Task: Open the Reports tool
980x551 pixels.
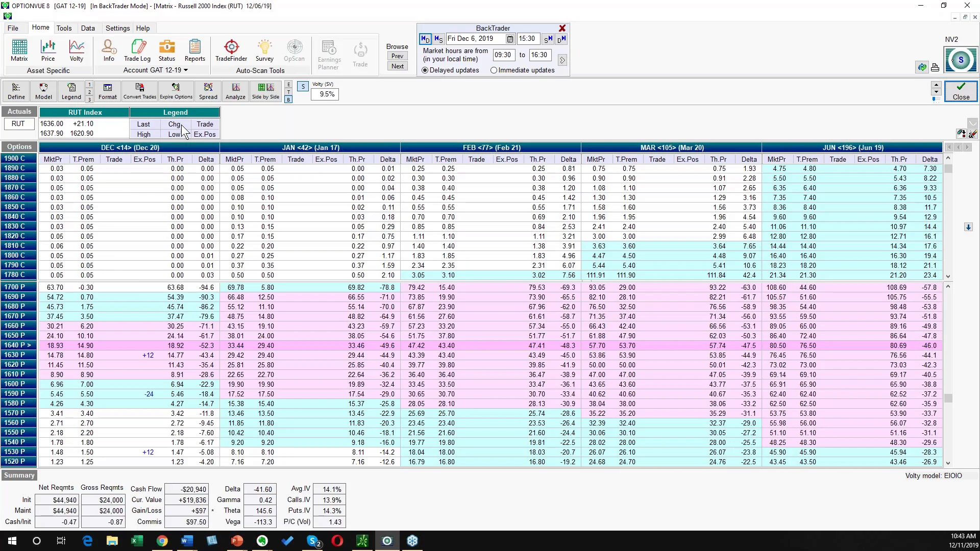Action: pos(195,51)
